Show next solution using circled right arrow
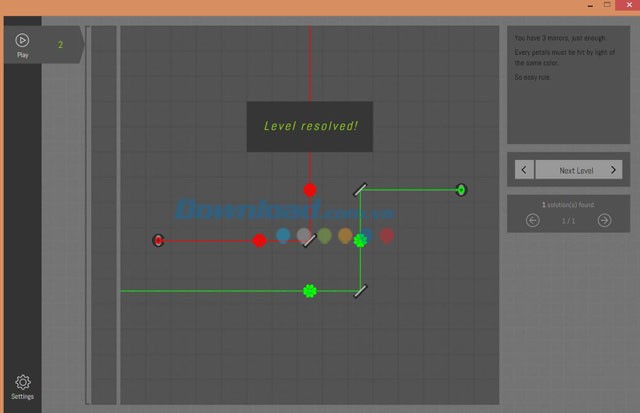The width and height of the screenshot is (640, 413). 604,220
